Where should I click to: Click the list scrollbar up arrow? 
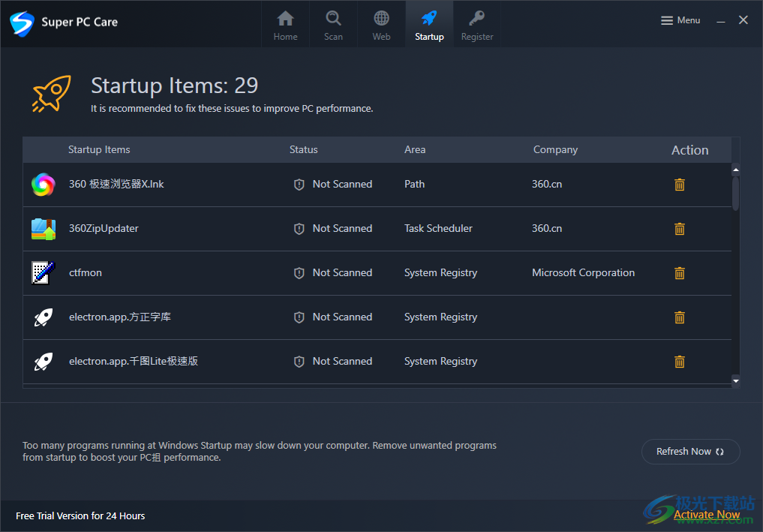(736, 170)
